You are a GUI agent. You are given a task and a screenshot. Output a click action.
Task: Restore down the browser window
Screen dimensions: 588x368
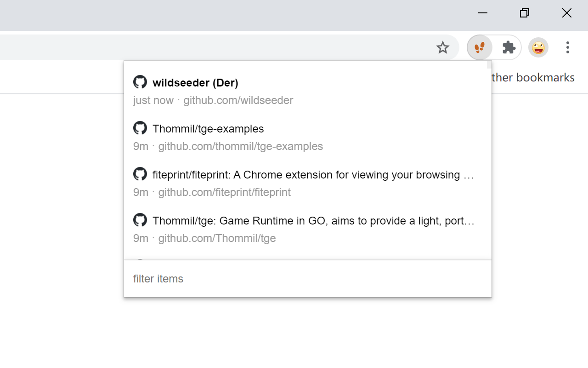pyautogui.click(x=524, y=13)
